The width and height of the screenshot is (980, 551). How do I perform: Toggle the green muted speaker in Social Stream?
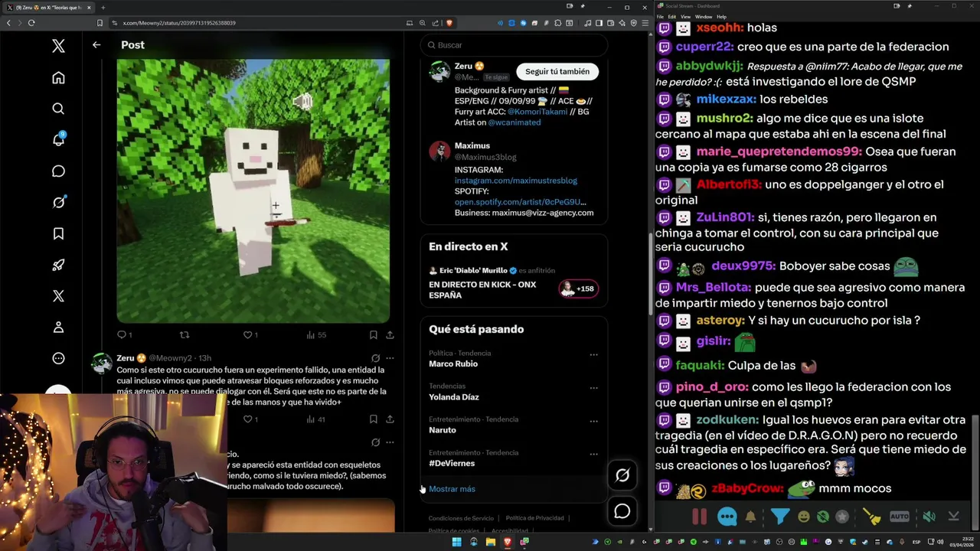(x=929, y=517)
